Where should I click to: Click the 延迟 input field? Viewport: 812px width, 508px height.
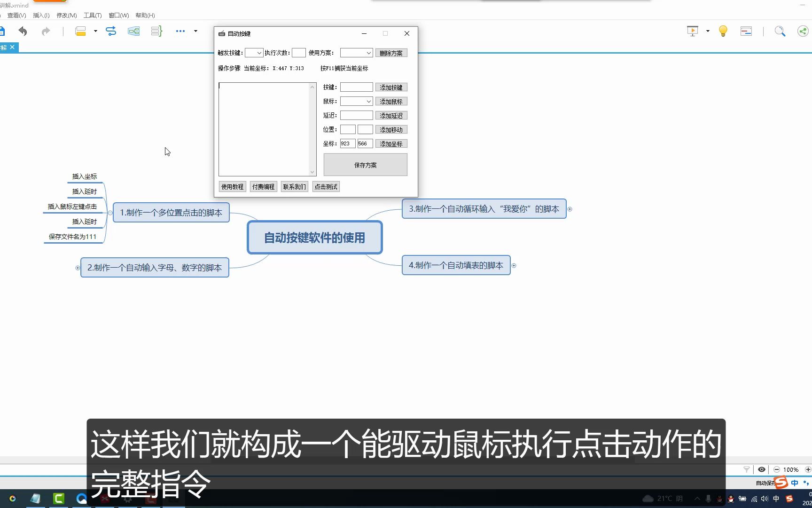pos(357,115)
